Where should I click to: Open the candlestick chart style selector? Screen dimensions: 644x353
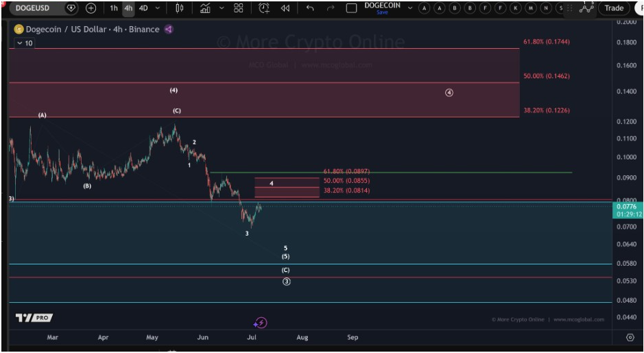coord(180,8)
